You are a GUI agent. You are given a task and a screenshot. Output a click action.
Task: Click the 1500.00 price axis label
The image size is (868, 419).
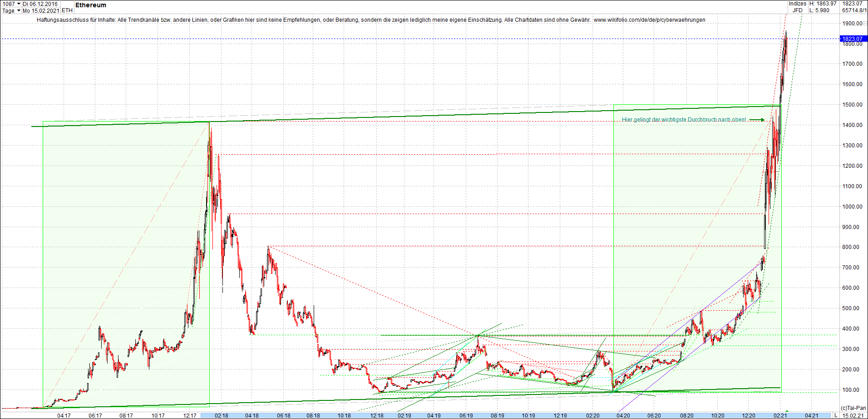[x=852, y=105]
